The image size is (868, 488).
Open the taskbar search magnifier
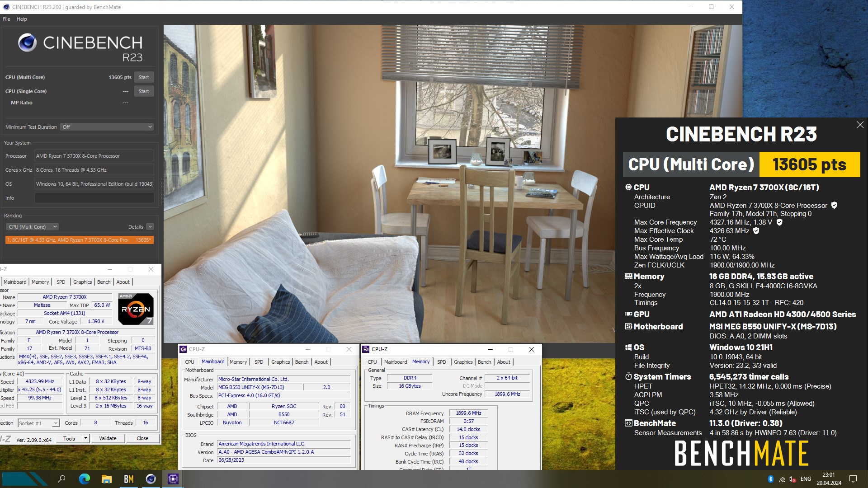(x=62, y=479)
